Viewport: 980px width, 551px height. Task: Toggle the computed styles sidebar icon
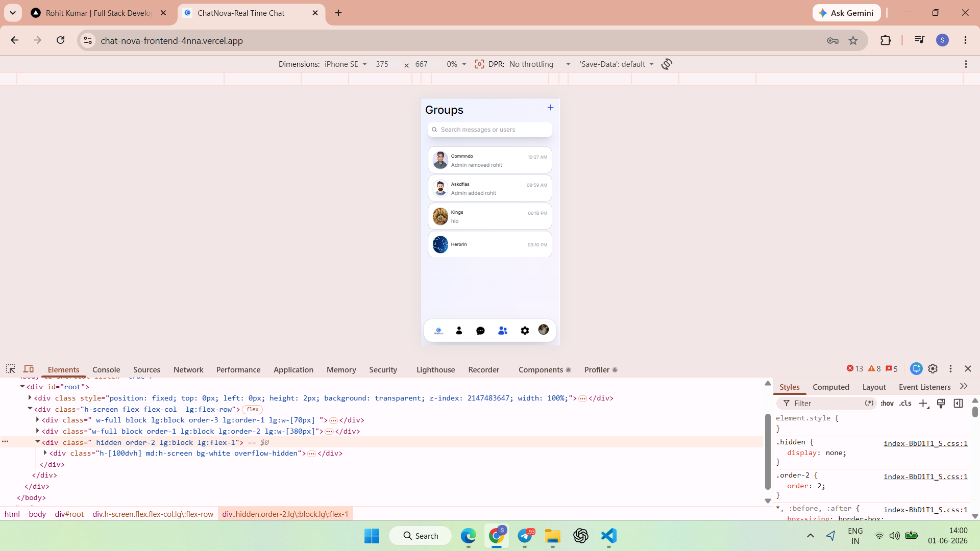click(958, 404)
